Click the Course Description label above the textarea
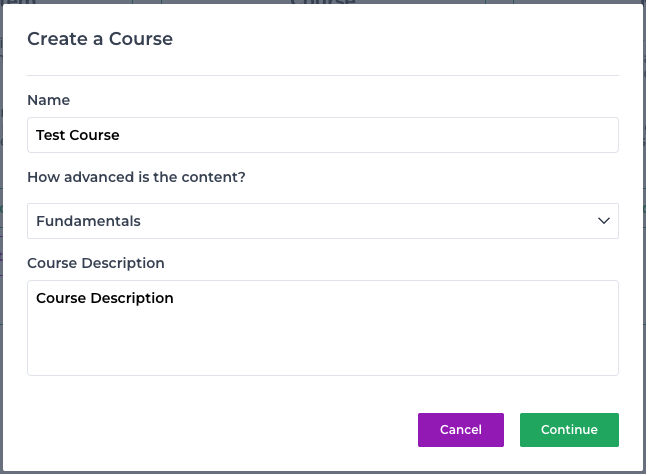The width and height of the screenshot is (646, 474). click(x=96, y=263)
